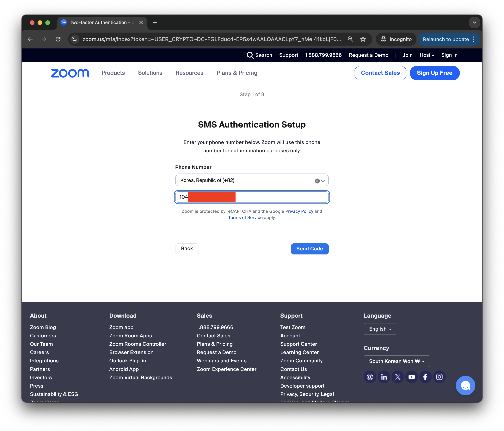The image size is (504, 431).
Task: Clear the selected country with the x icon
Action: coord(317,181)
